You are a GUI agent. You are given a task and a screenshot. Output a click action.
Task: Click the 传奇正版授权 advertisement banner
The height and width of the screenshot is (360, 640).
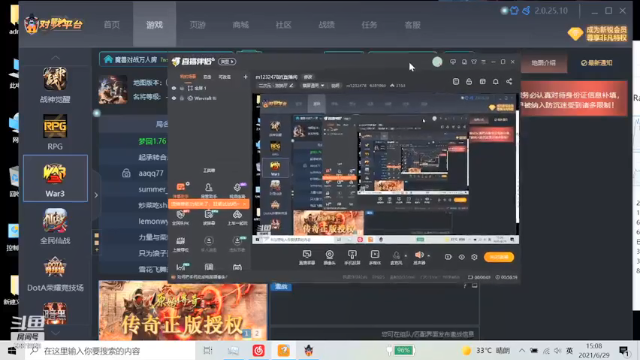point(183,310)
